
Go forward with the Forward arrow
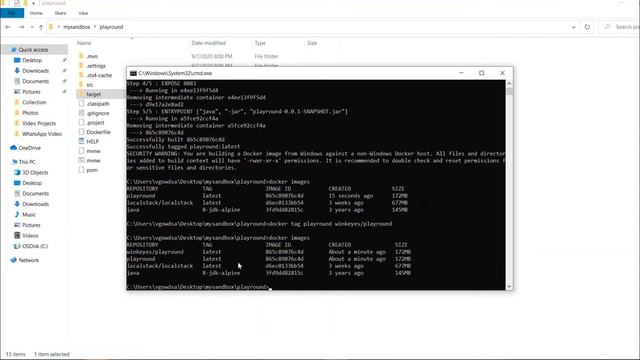click(x=21, y=27)
